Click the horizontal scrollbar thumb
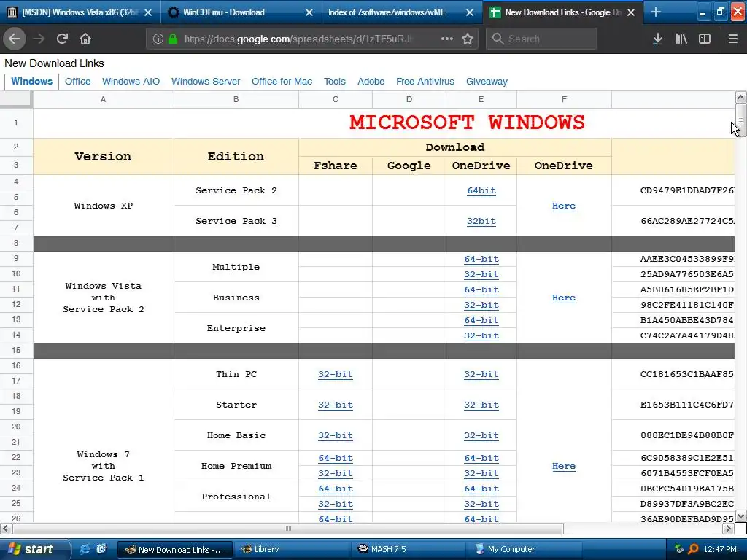 coord(287,528)
